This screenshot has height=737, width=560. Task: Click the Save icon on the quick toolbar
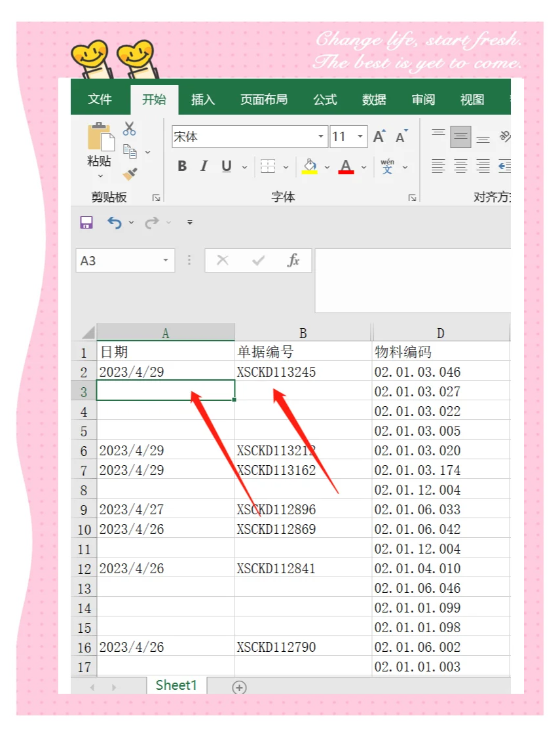[x=86, y=222]
